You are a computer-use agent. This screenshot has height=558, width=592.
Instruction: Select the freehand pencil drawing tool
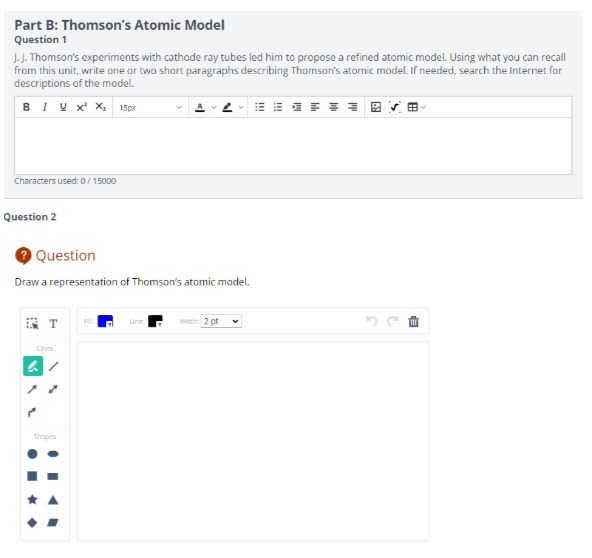(x=33, y=366)
